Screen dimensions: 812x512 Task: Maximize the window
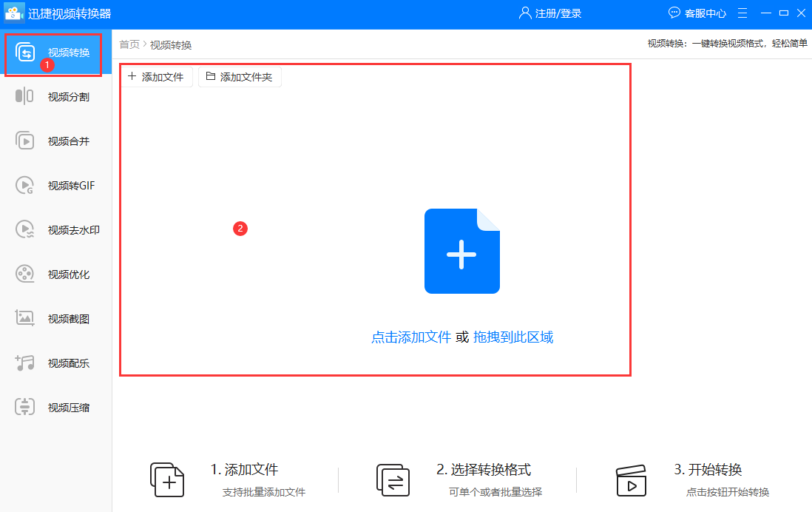click(784, 13)
